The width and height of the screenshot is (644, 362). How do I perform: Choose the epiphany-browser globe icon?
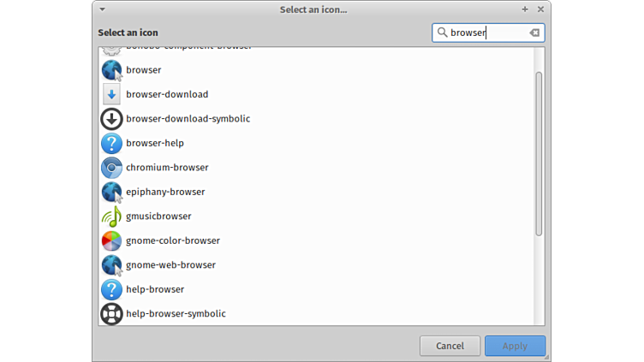pos(111,192)
